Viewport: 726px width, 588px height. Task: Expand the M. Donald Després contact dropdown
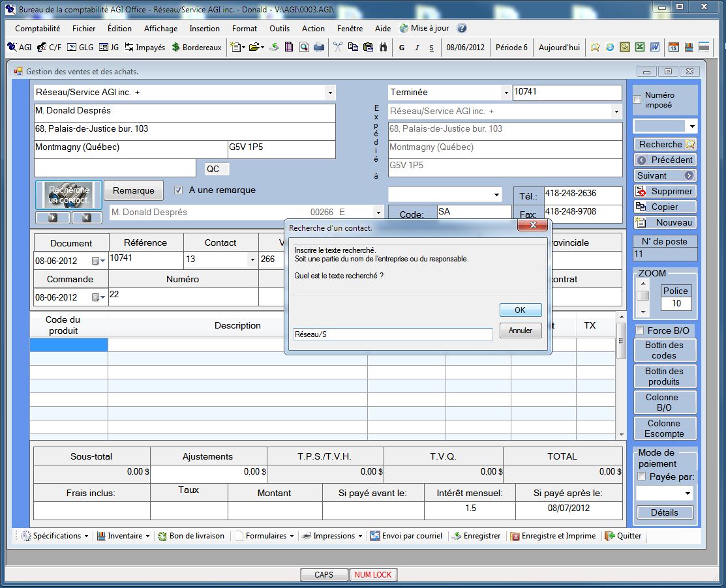click(378, 213)
